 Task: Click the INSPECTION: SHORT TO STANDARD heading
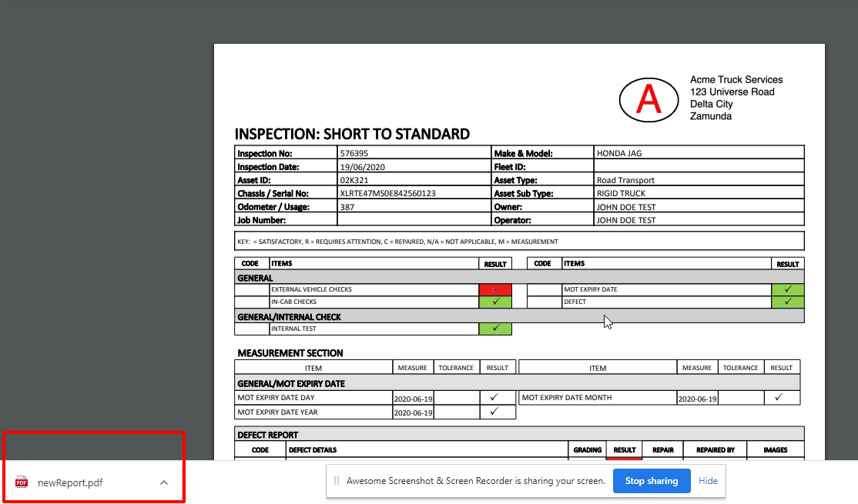click(352, 134)
